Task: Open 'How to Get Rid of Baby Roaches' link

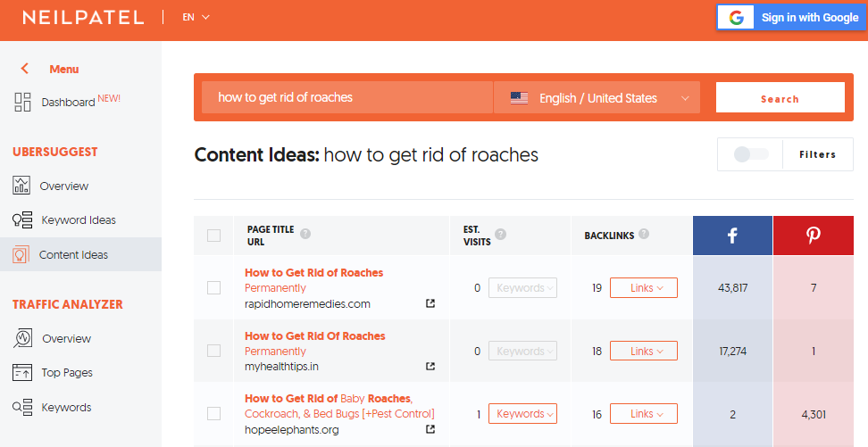Action: [339, 406]
